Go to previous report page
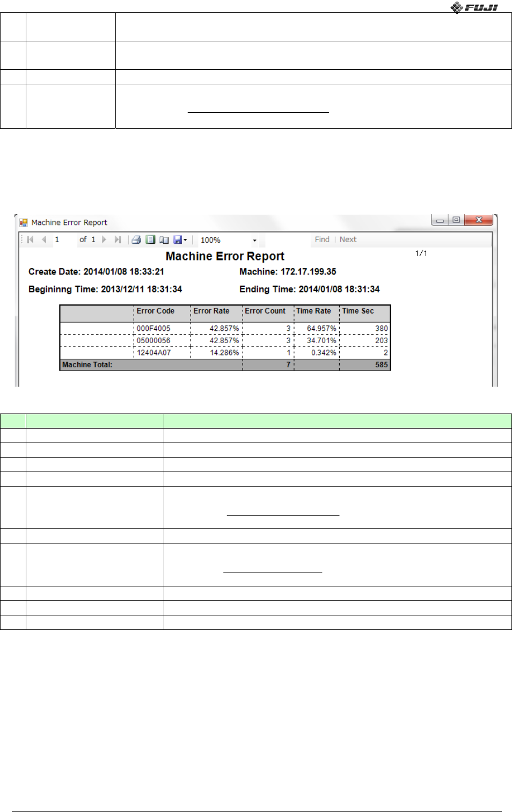The height and width of the screenshot is (812, 512). tap(44, 240)
